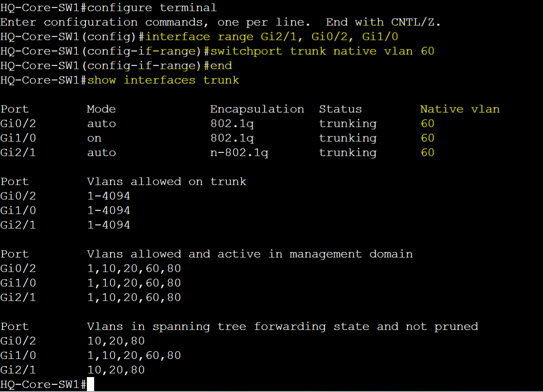Click the 'n-802.1q' encapsulation value for Gi2/1
This screenshot has width=543, height=392.
239,153
